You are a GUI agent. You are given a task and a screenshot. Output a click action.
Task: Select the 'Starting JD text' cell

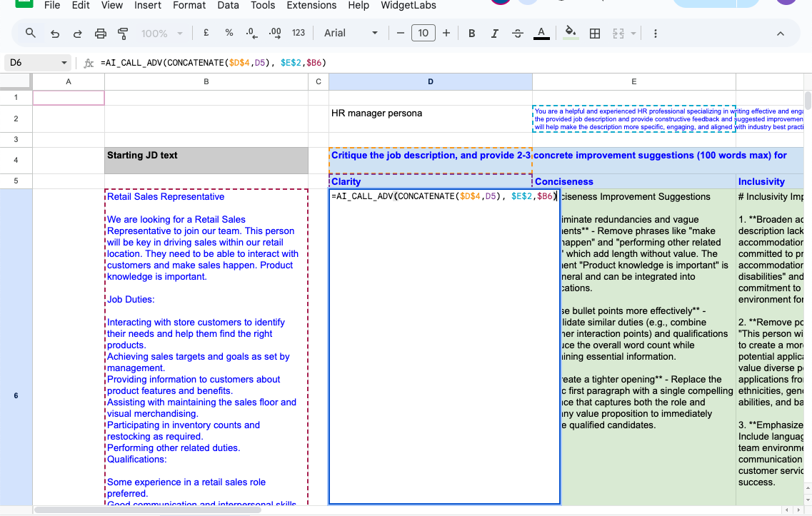206,161
